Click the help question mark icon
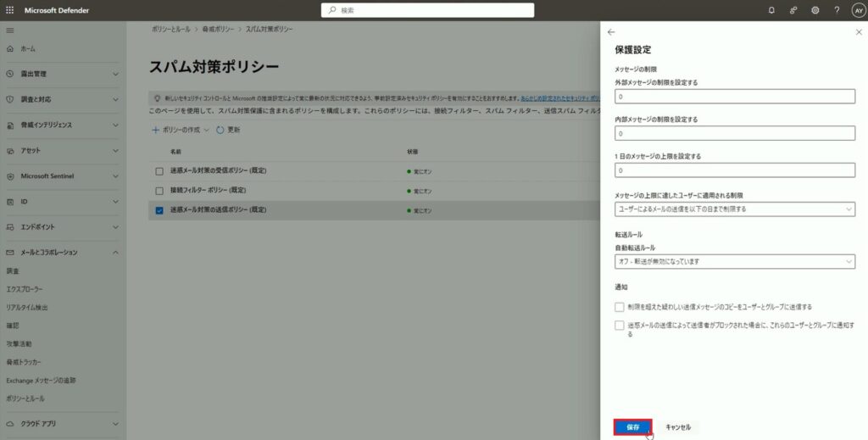This screenshot has height=440, width=868. coord(837,10)
